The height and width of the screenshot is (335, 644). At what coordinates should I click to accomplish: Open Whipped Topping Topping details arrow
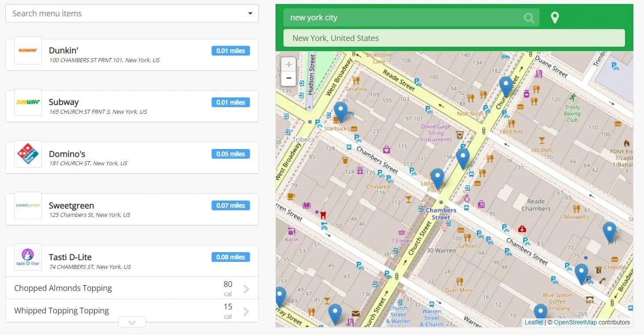(246, 311)
